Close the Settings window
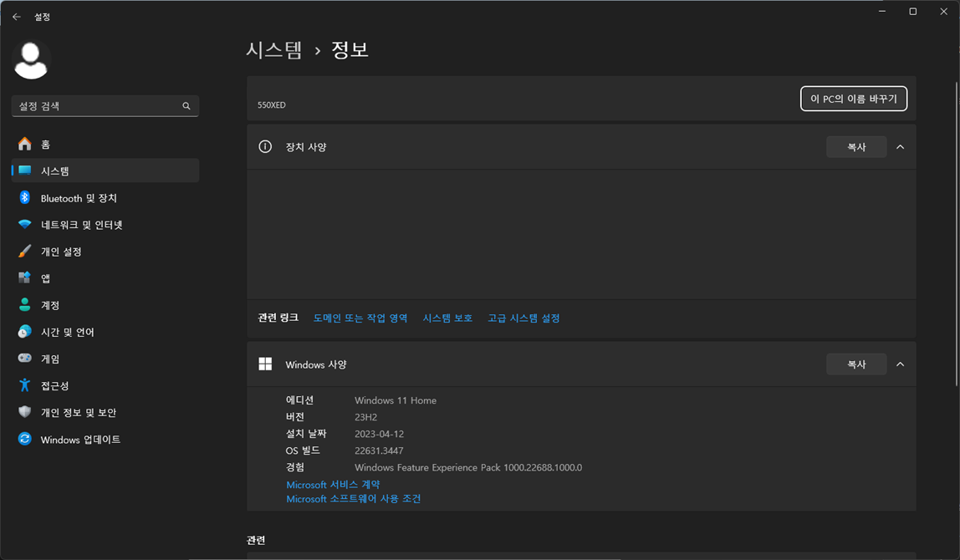This screenshot has width=960, height=560. 943,11
